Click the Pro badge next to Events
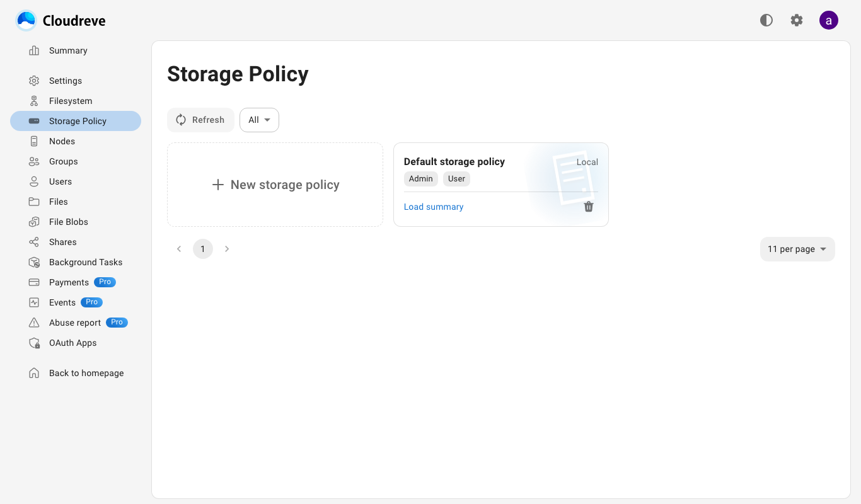 (92, 302)
